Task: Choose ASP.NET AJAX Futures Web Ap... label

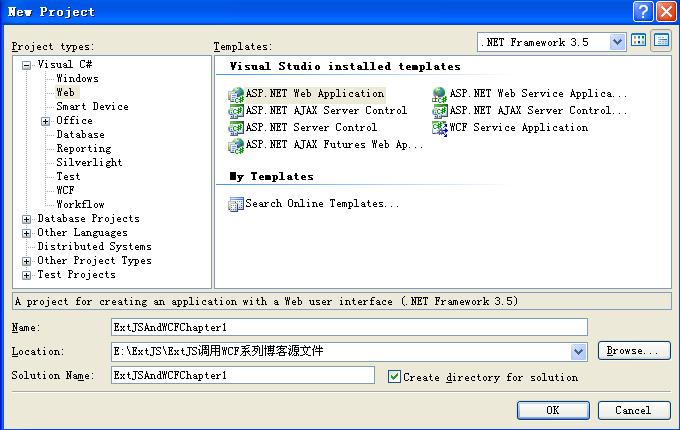Action: pyautogui.click(x=334, y=144)
